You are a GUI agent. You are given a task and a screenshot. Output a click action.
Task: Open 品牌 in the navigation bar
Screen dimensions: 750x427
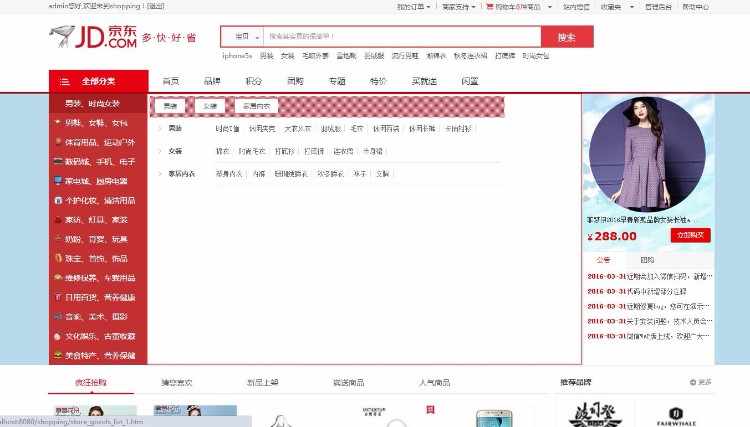pyautogui.click(x=212, y=81)
